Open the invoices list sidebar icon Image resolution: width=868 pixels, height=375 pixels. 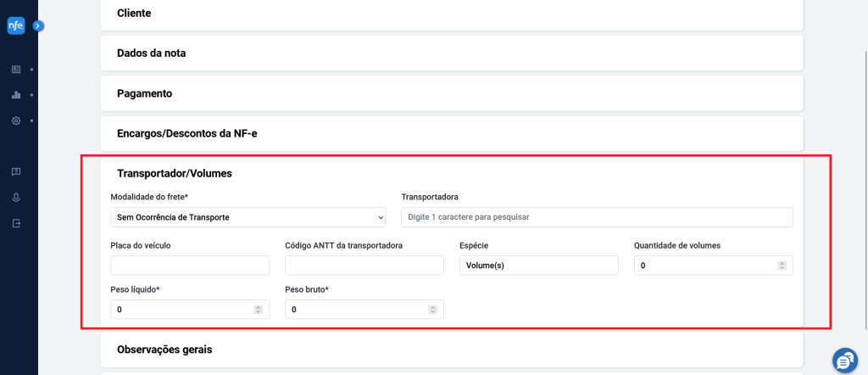point(16,70)
